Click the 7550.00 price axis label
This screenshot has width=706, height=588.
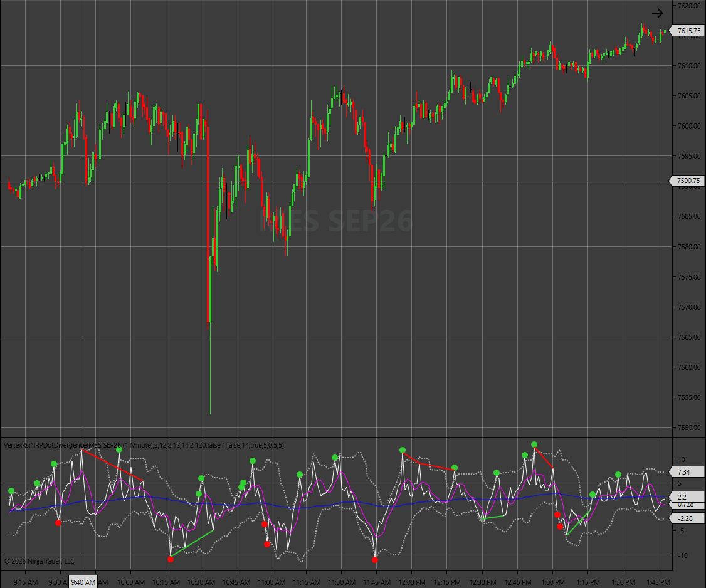point(689,428)
